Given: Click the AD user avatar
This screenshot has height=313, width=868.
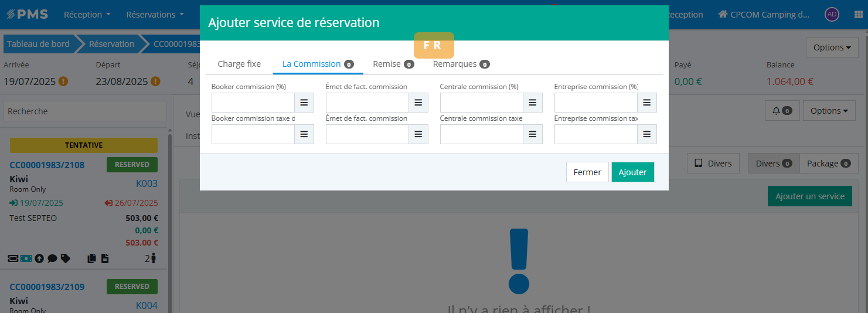Looking at the screenshot, I should point(831,15).
